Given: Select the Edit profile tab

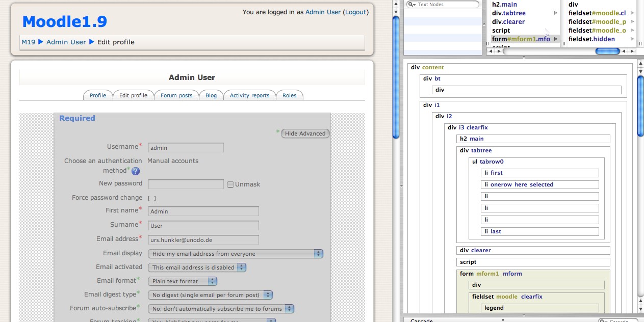Looking at the screenshot, I should 133,95.
